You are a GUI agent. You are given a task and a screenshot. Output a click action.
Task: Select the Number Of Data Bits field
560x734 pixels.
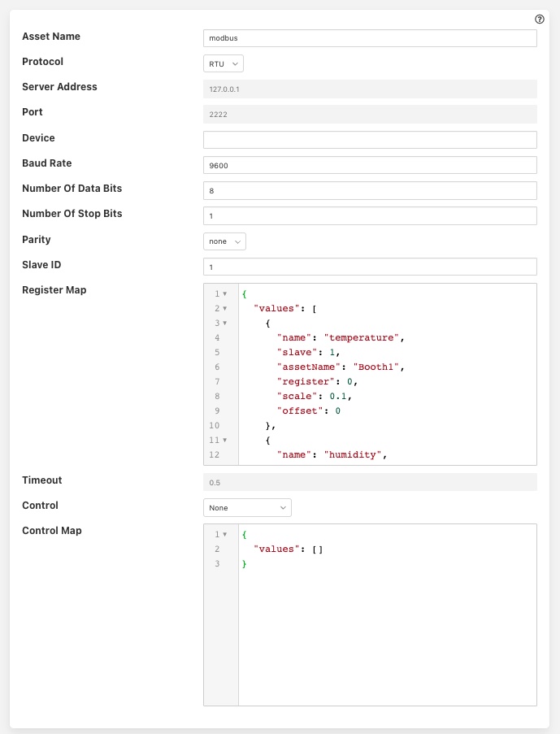[370, 190]
